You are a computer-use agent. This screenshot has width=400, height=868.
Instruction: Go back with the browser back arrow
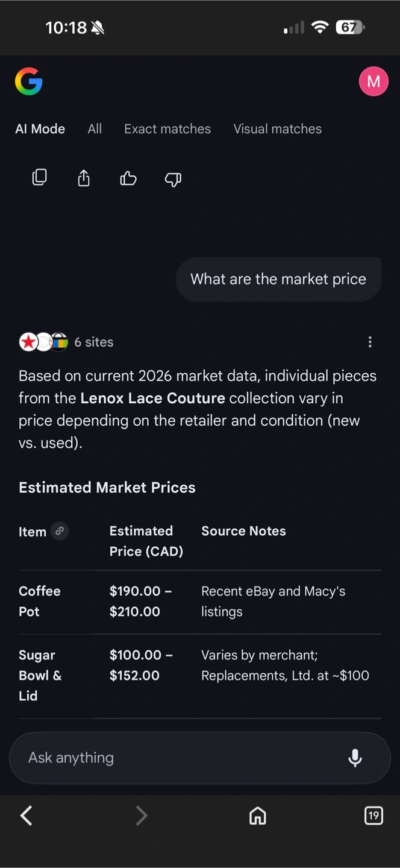coord(27,816)
